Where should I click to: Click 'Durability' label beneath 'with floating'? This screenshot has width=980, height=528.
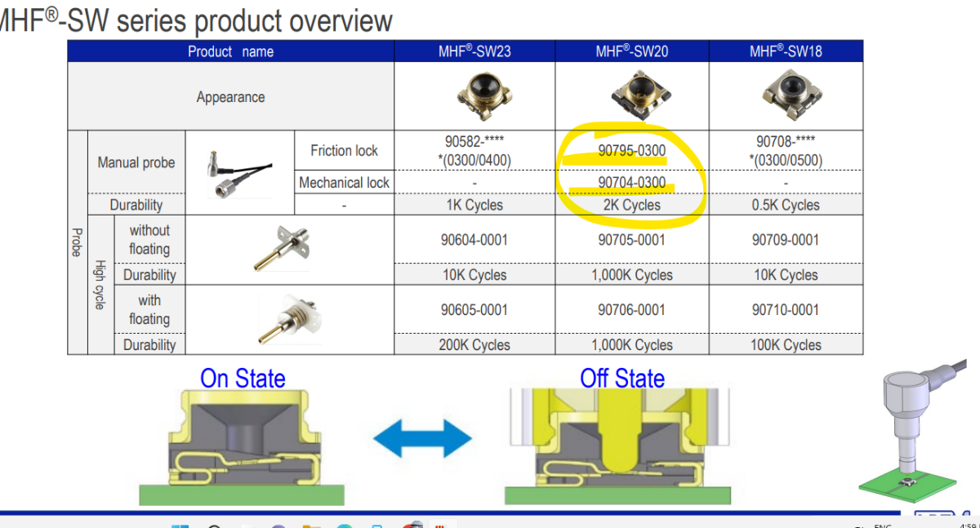[x=149, y=345]
